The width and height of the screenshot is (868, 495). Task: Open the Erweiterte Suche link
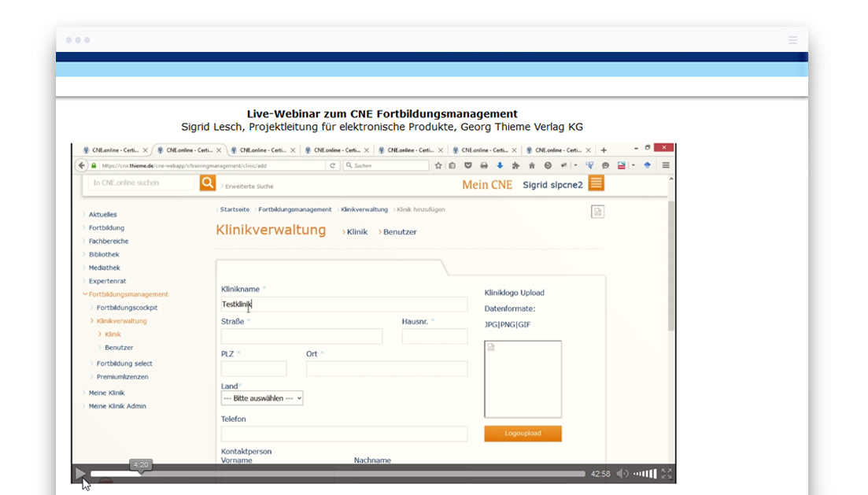[x=249, y=187]
